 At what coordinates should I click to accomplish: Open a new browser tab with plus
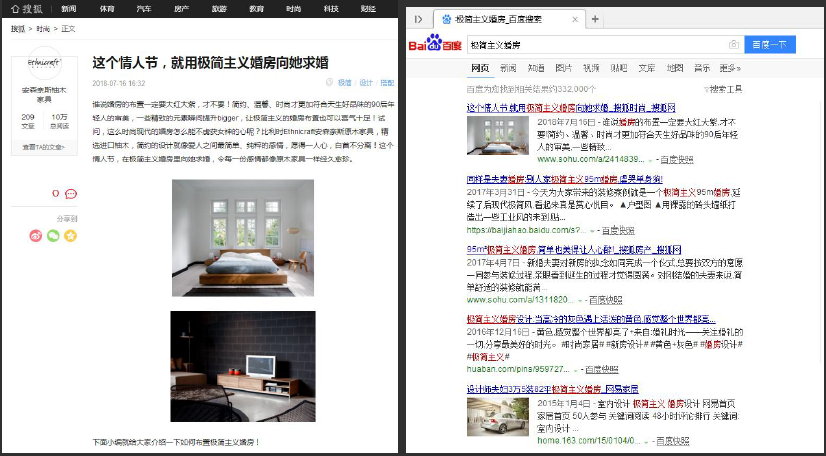[596, 19]
